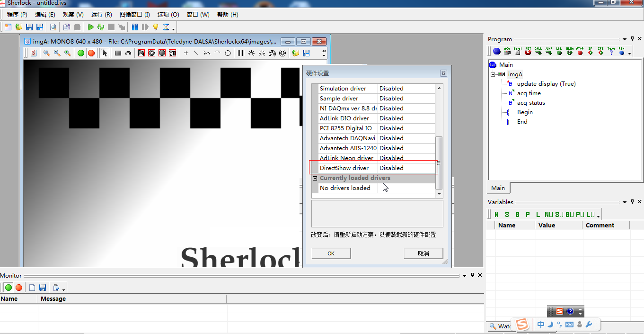The image size is (644, 334).
Task: Collapse the imgA tree node
Action: pos(493,74)
